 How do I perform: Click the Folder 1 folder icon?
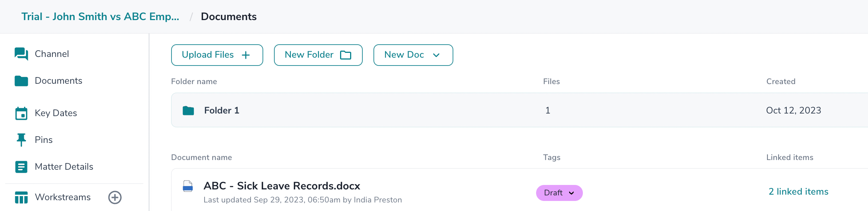(x=188, y=111)
